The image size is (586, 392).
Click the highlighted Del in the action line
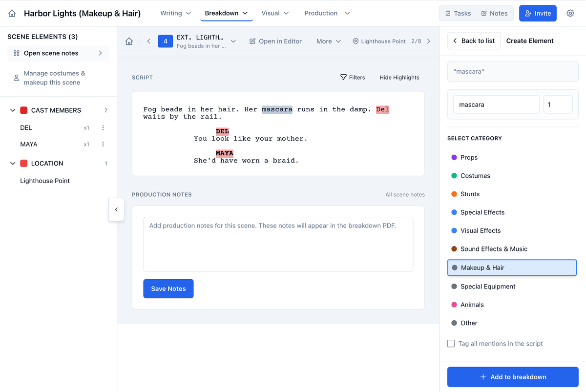click(382, 109)
